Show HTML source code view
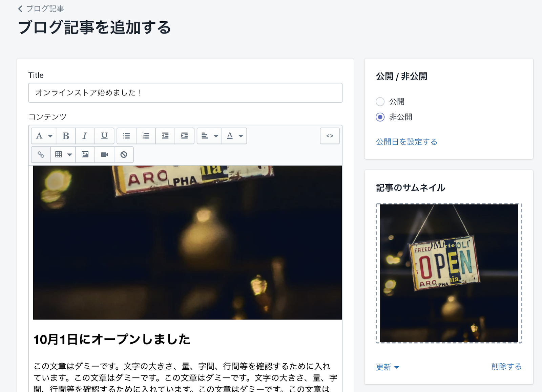The image size is (542, 392). click(330, 136)
